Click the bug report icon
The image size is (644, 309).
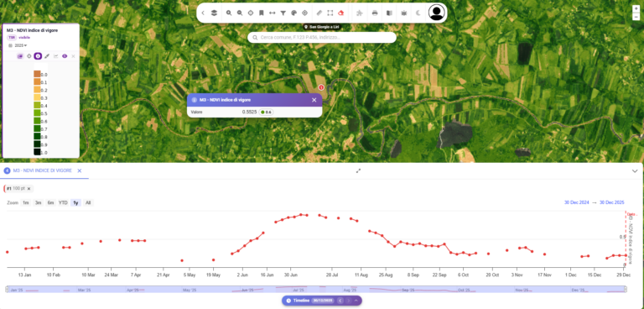click(404, 13)
